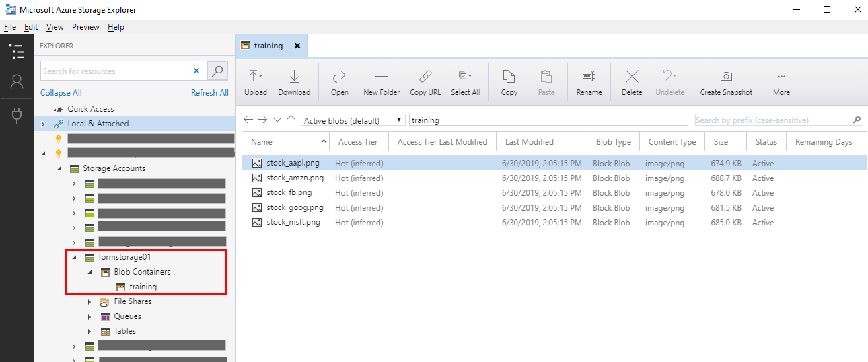The image size is (868, 362).
Task: Collapse the Storage Accounts node
Action: click(x=59, y=168)
